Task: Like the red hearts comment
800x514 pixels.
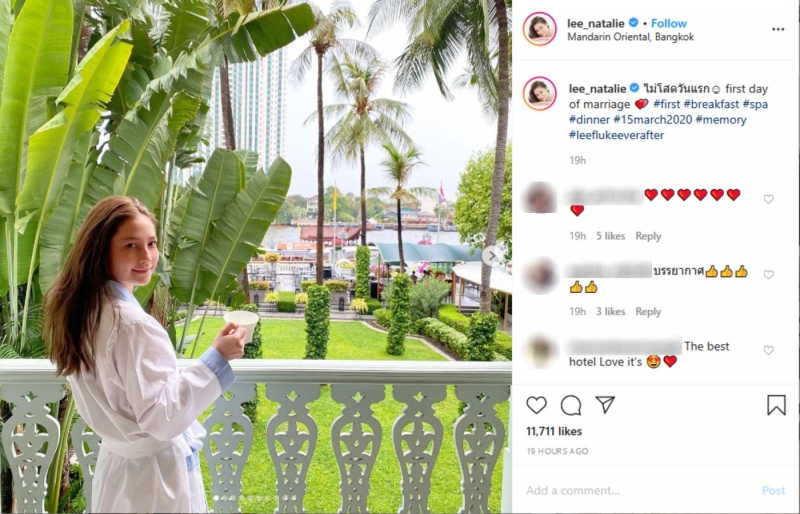Action: tap(768, 199)
